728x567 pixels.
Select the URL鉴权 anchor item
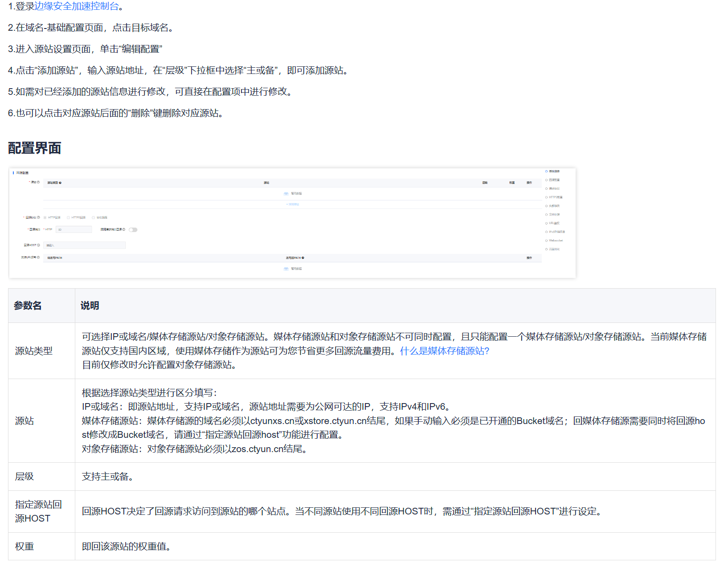554,223
